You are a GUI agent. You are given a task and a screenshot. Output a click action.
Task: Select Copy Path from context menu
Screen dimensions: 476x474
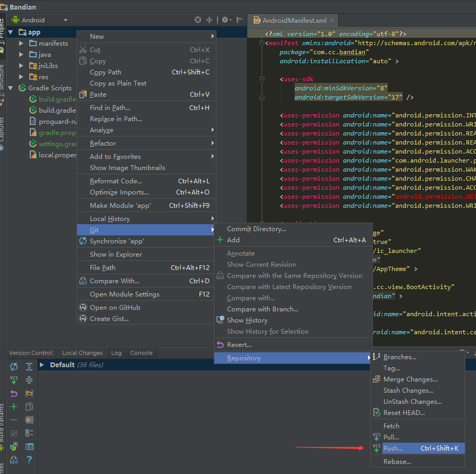pyautogui.click(x=146, y=72)
